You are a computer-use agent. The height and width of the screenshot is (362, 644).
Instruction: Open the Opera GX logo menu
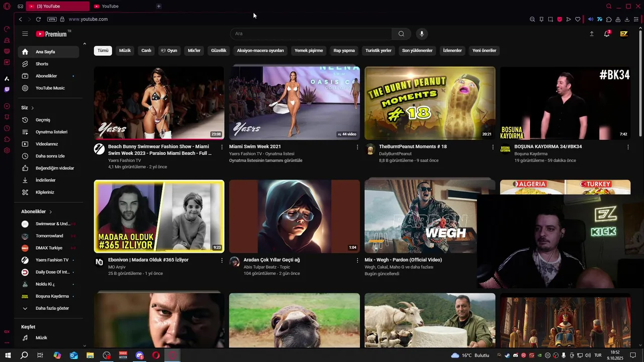(7, 7)
